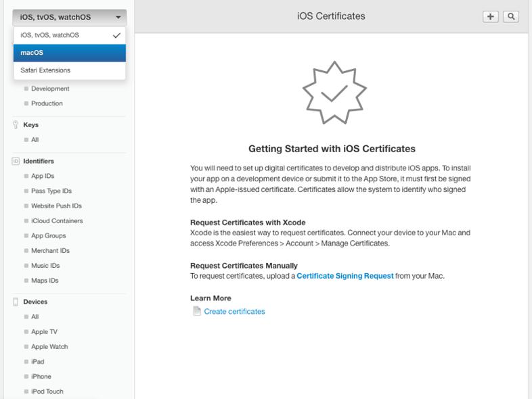Click the Keys section key icon
The height and width of the screenshot is (399, 532).
[16, 125]
